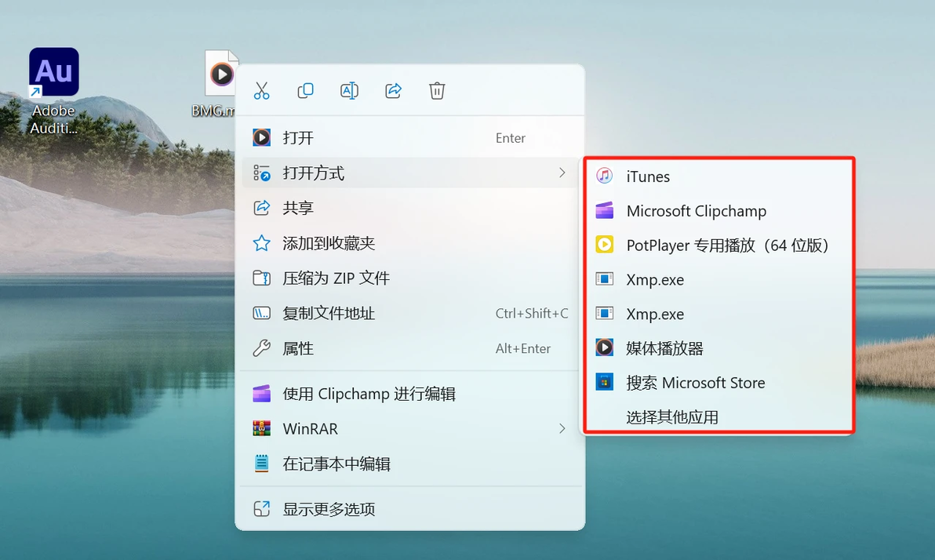Click the yellow PotPlayer icon
Image resolution: width=935 pixels, height=560 pixels.
(x=604, y=245)
